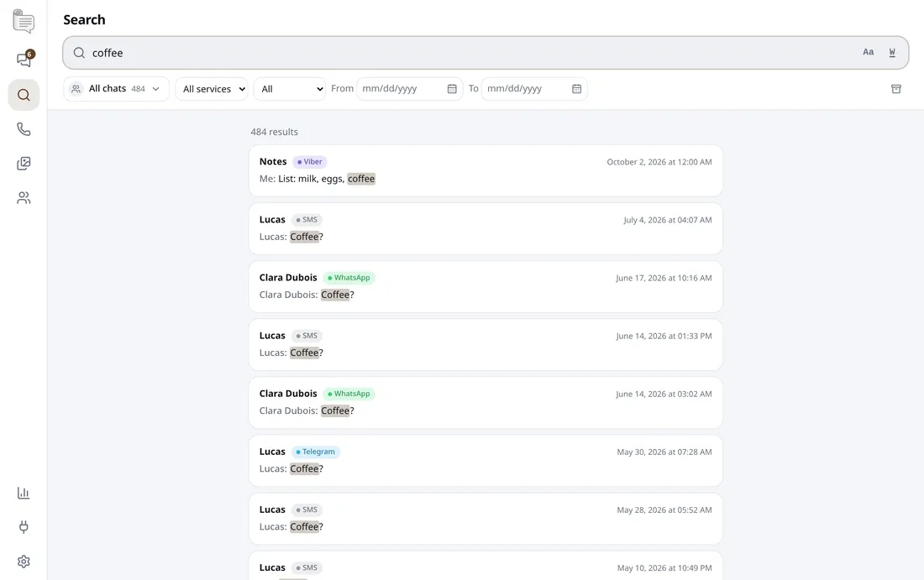This screenshot has height=580, width=924.
Task: Open the Media gallery sidebar icon
Action: pyautogui.click(x=24, y=163)
